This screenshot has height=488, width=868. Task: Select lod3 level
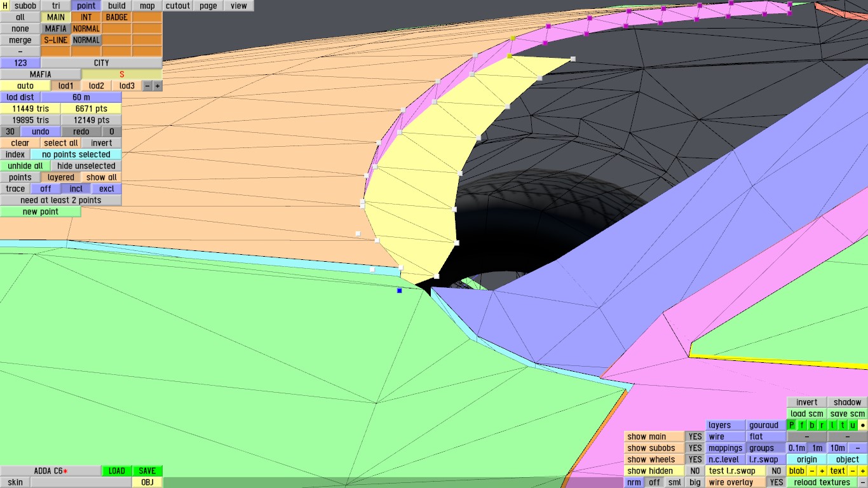point(127,86)
